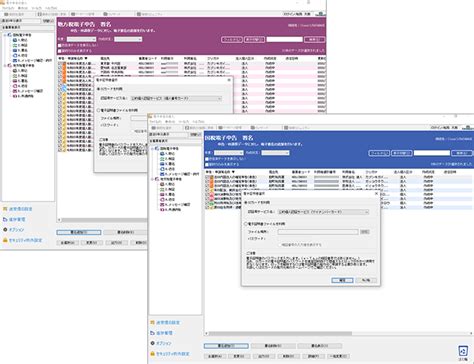Cancel with the 取消 button in front dialog
Image resolution: width=474 pixels, height=364 pixels.
click(x=366, y=280)
